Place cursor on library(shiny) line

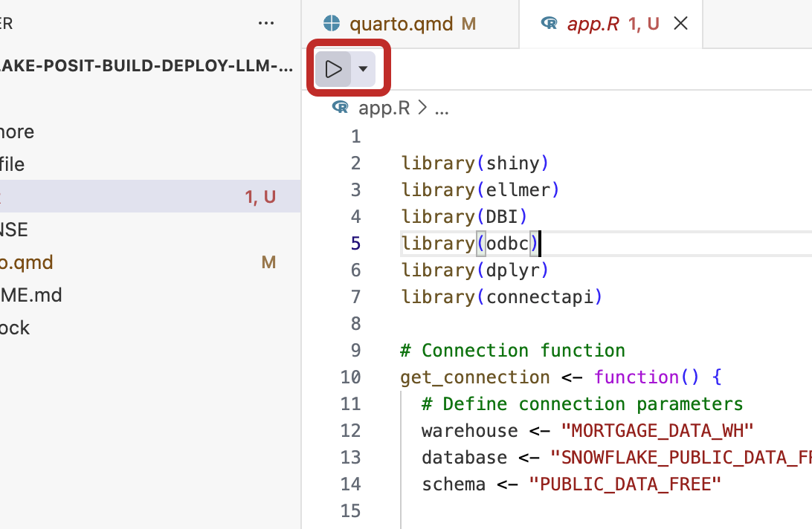(x=474, y=163)
